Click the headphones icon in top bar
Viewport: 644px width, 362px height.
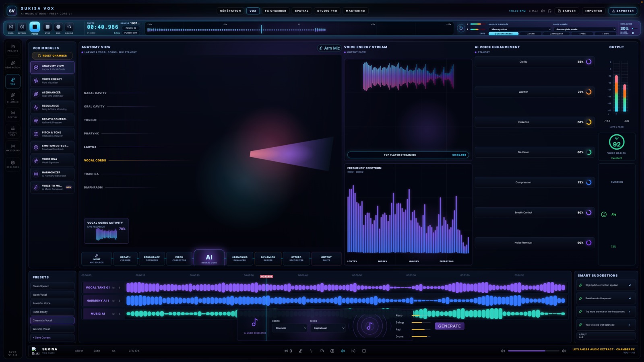coord(549,11)
